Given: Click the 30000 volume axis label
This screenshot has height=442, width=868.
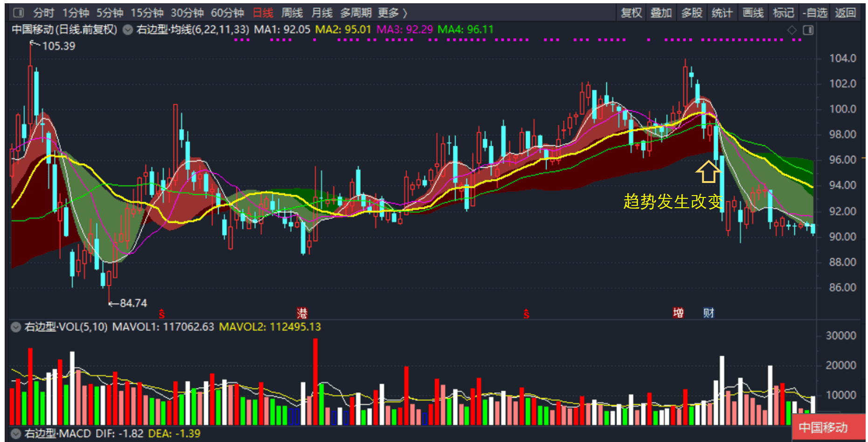Looking at the screenshot, I should tap(841, 336).
